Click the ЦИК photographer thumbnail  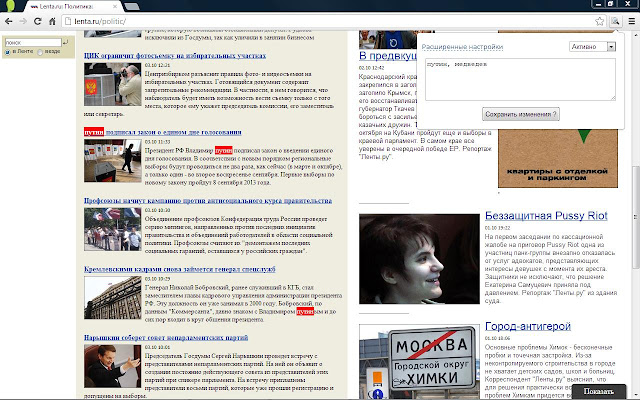(113, 84)
